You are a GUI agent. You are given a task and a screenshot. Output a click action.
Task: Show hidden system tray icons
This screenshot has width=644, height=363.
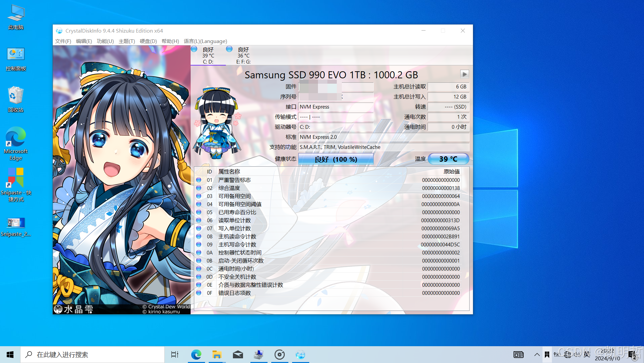(537, 355)
